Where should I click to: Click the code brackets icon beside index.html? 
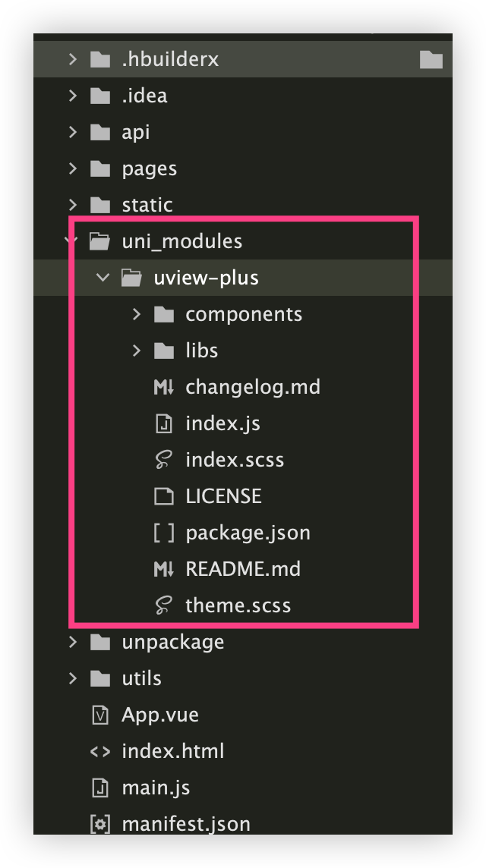[100, 751]
